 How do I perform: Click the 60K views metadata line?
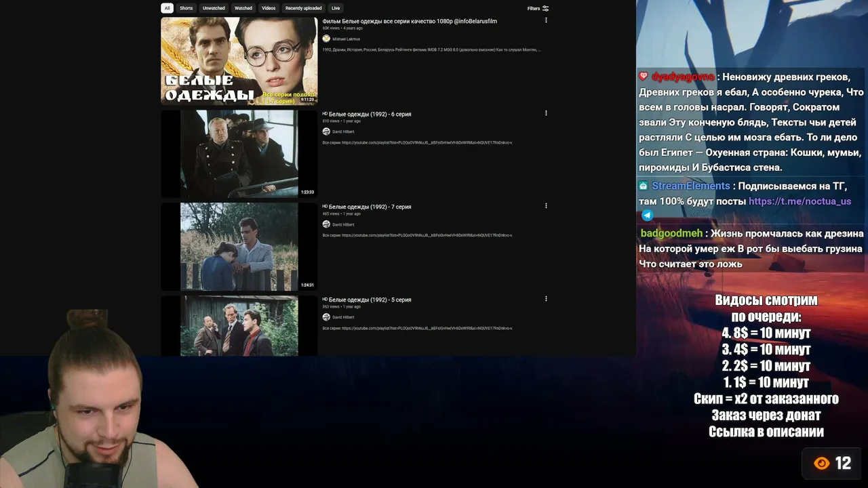click(342, 28)
